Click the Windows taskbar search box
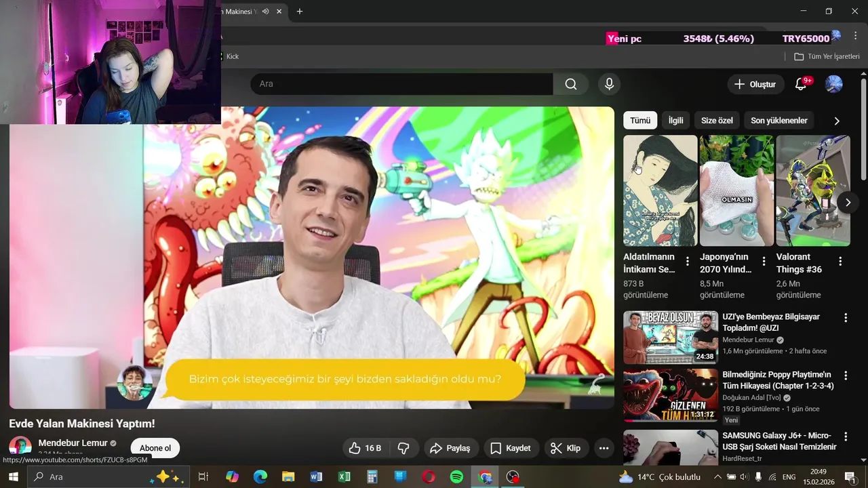 (107, 476)
